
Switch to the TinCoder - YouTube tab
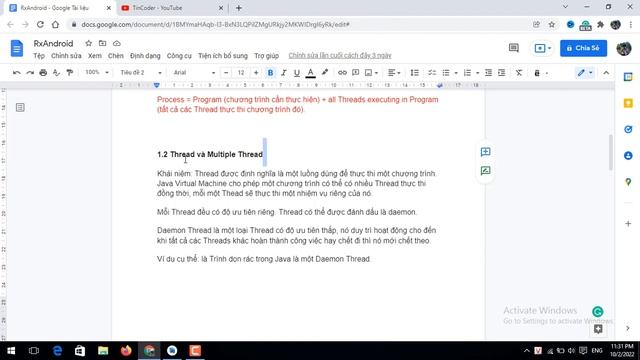(x=171, y=8)
